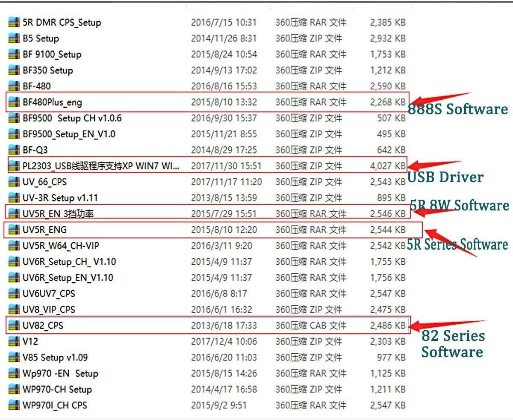Click the icon next to UV8_VIP_CPS

(x=15, y=310)
